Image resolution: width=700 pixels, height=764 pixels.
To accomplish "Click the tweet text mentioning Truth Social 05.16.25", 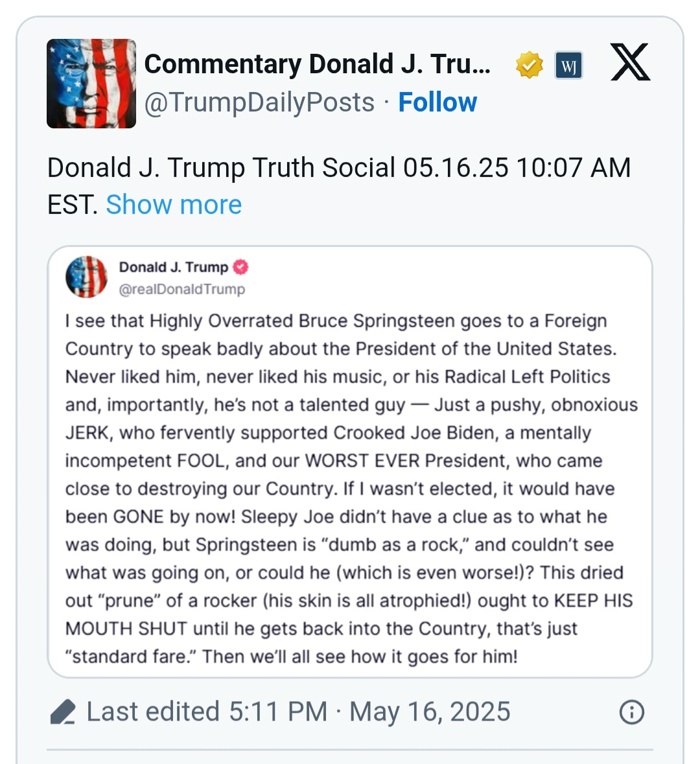I will tap(338, 168).
